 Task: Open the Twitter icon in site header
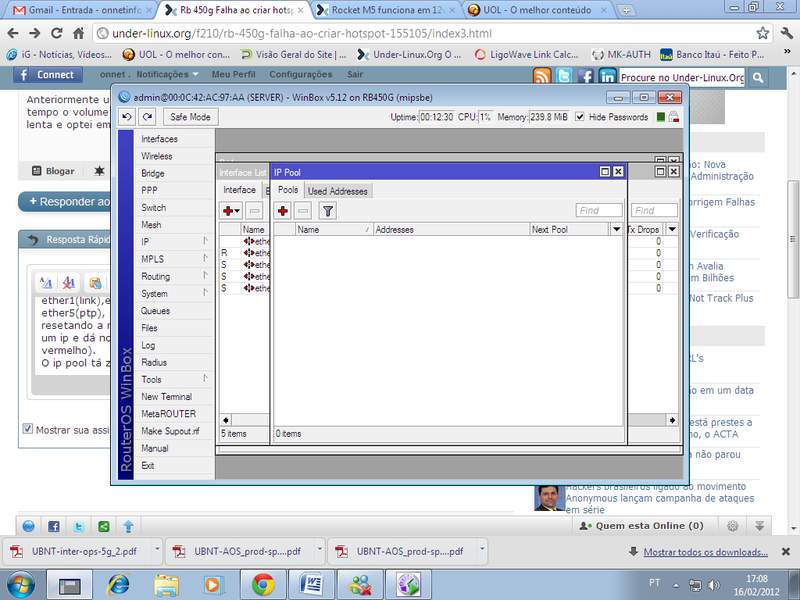(564, 76)
